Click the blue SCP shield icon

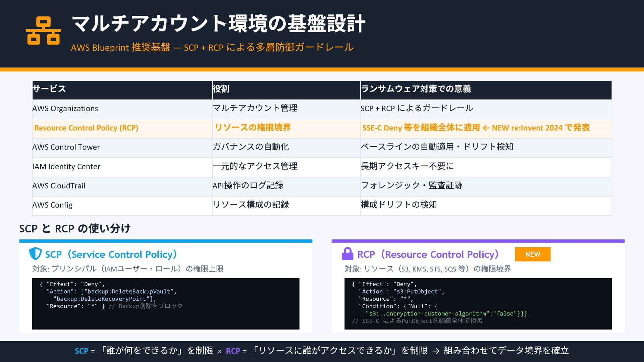pyautogui.click(x=35, y=254)
